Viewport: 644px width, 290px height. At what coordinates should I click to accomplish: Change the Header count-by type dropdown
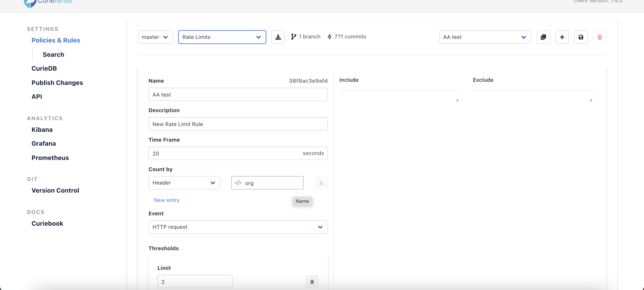(184, 183)
